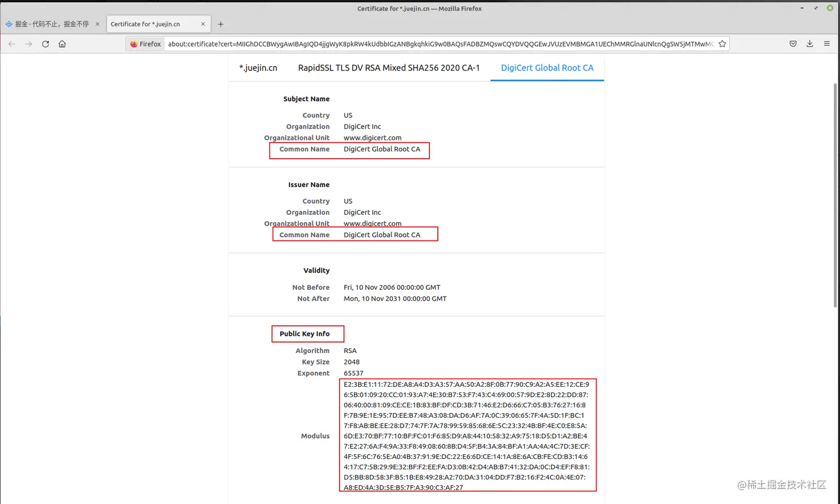This screenshot has height=504, width=840.
Task: Click Issuer Common Name value DigiCert Global Root CA
Action: point(382,235)
